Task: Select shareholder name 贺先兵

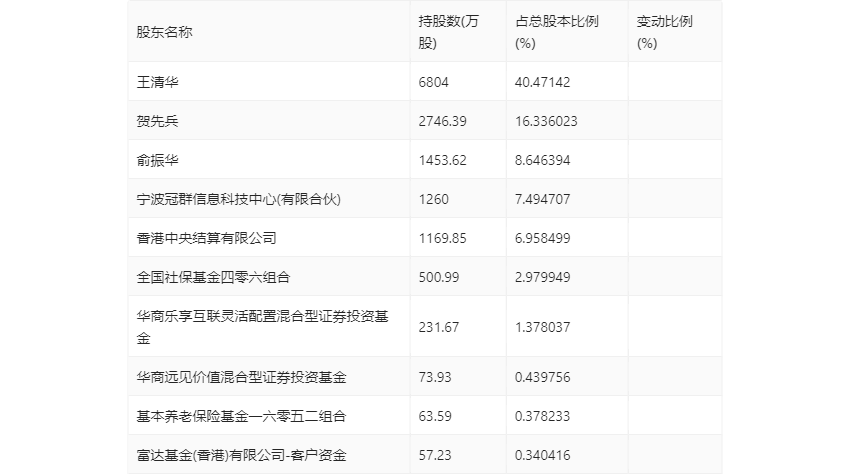Action: coord(157,121)
